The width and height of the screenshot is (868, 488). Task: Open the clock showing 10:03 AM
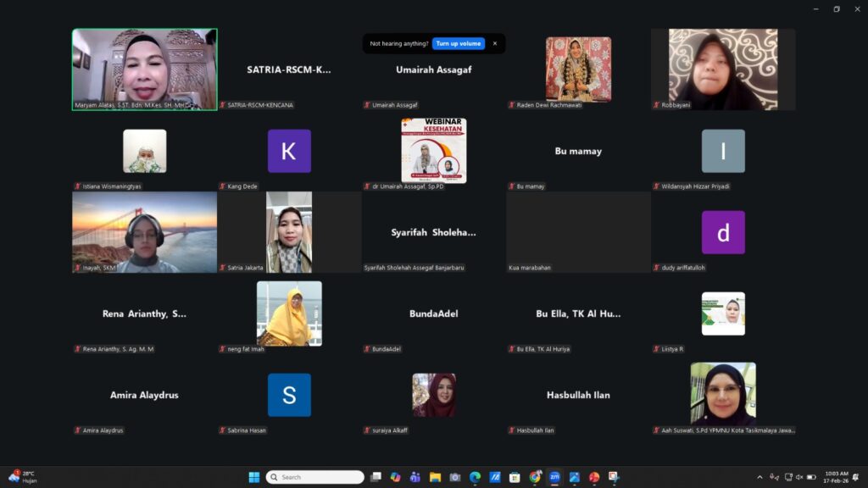click(836, 477)
